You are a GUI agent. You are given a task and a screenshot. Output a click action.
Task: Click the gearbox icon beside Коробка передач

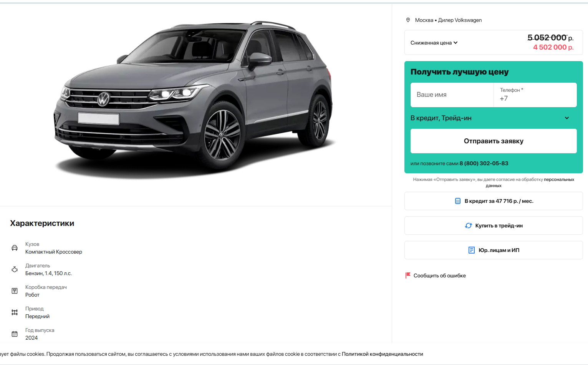(15, 291)
